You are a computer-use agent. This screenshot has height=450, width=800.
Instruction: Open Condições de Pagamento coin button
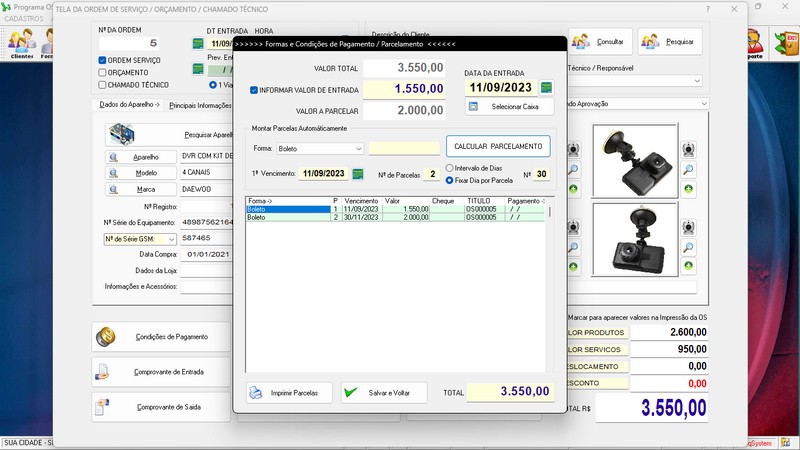(x=159, y=337)
